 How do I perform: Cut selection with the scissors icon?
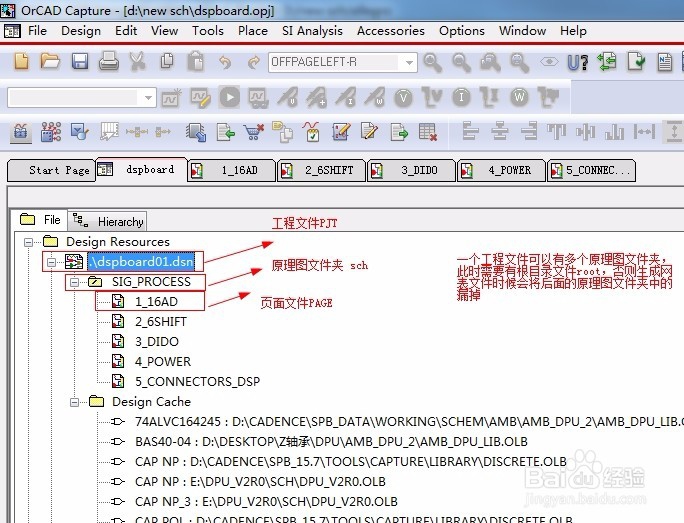(137, 62)
